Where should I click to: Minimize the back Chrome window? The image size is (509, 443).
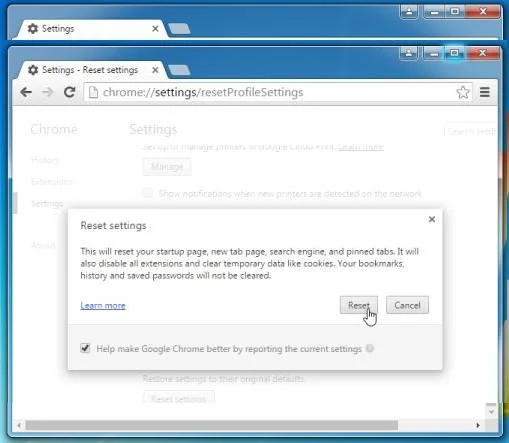pyautogui.click(x=434, y=12)
